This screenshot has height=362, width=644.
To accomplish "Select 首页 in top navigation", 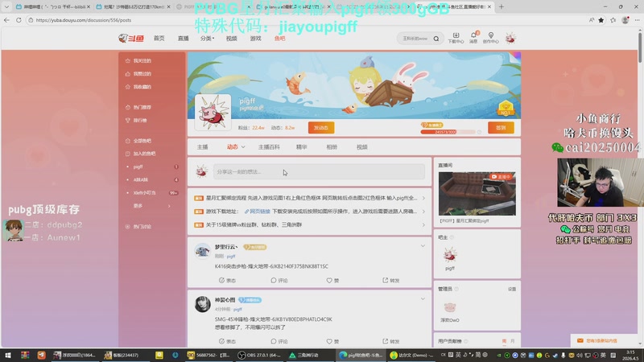I will click(x=159, y=38).
